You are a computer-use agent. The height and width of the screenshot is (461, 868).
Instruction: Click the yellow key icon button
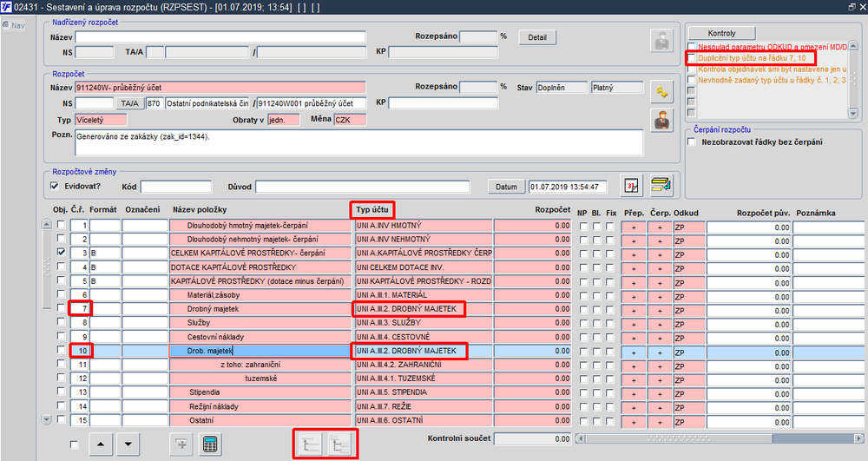(x=661, y=92)
